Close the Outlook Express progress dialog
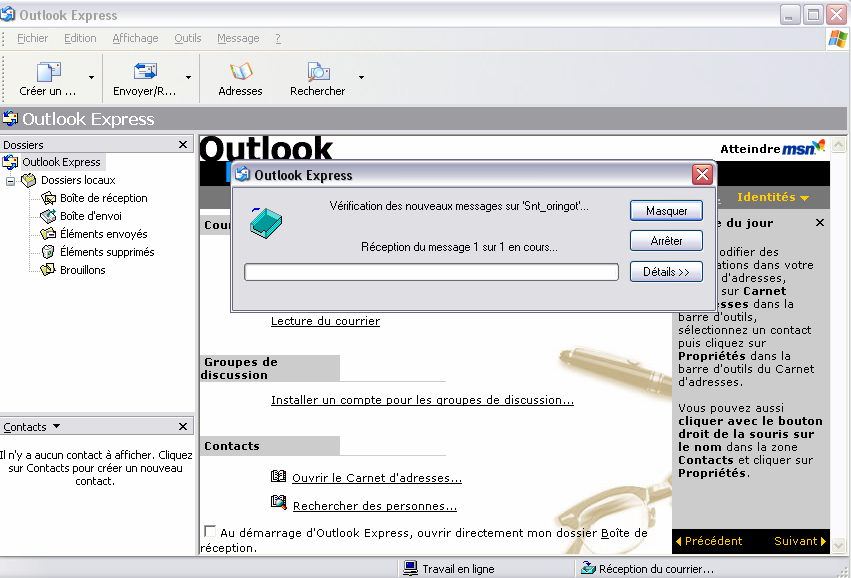 tap(702, 175)
